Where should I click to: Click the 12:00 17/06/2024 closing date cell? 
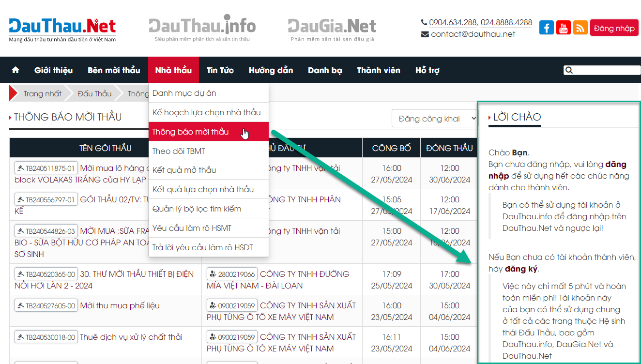click(x=449, y=205)
